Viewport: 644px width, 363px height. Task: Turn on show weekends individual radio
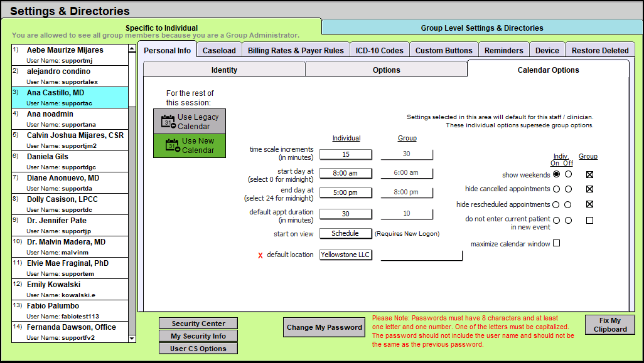click(556, 175)
